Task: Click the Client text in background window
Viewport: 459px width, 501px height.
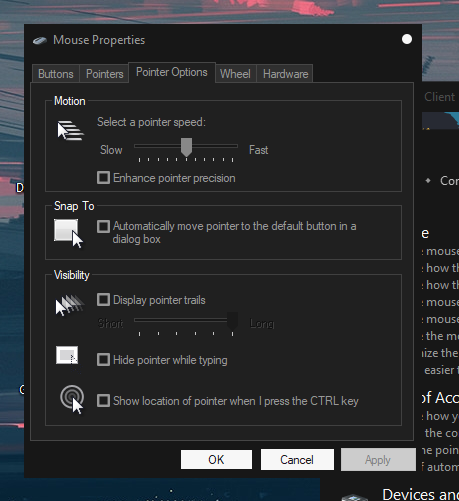Action: point(439,97)
